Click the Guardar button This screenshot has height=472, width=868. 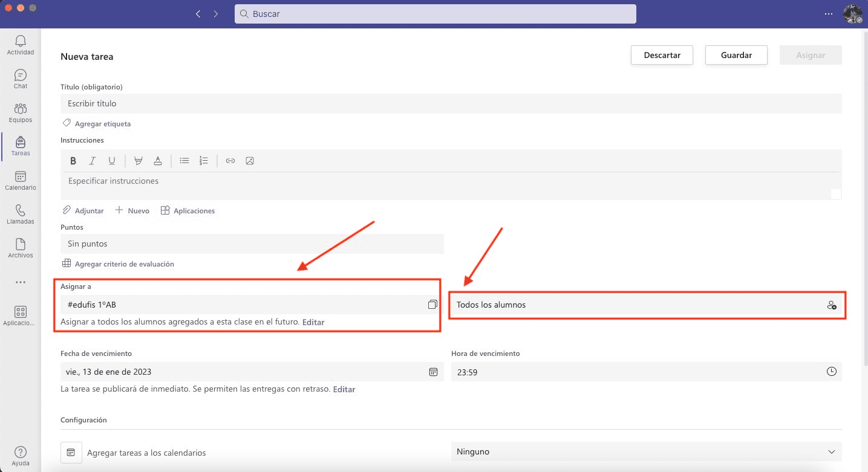pos(736,55)
